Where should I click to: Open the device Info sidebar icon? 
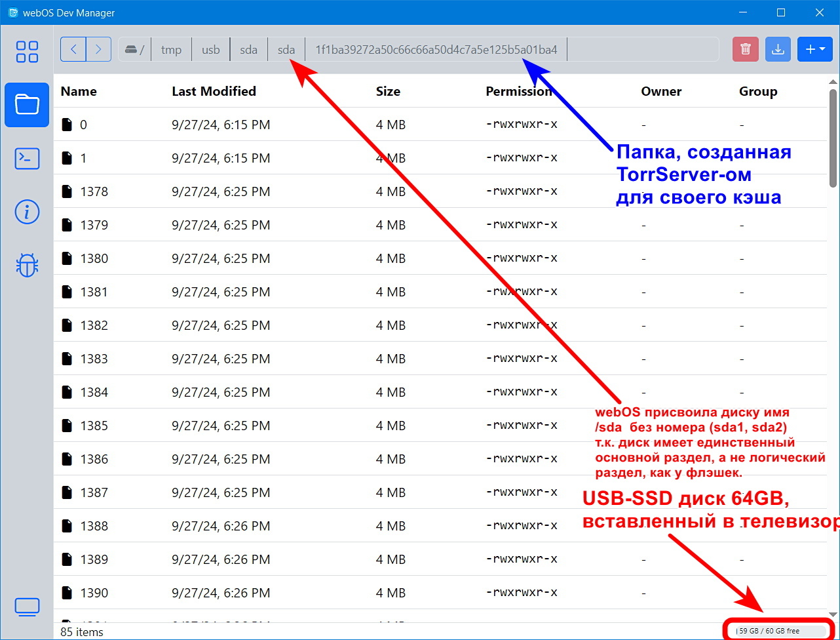pos(27,212)
